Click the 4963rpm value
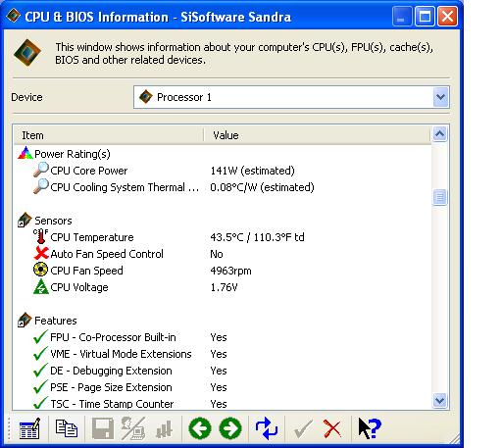 pyautogui.click(x=230, y=271)
